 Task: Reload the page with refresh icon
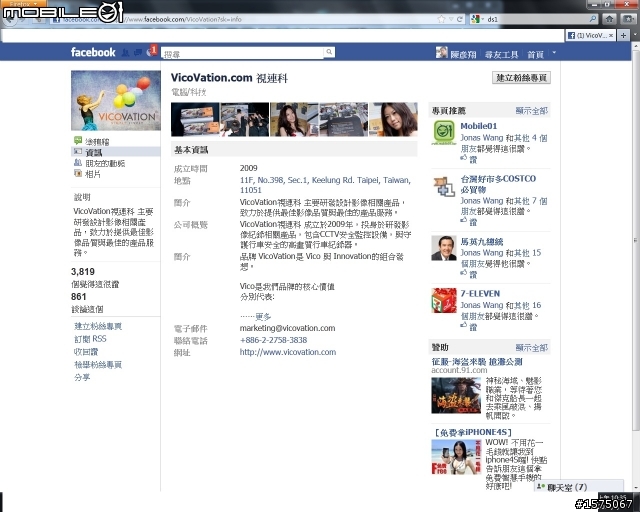point(460,19)
